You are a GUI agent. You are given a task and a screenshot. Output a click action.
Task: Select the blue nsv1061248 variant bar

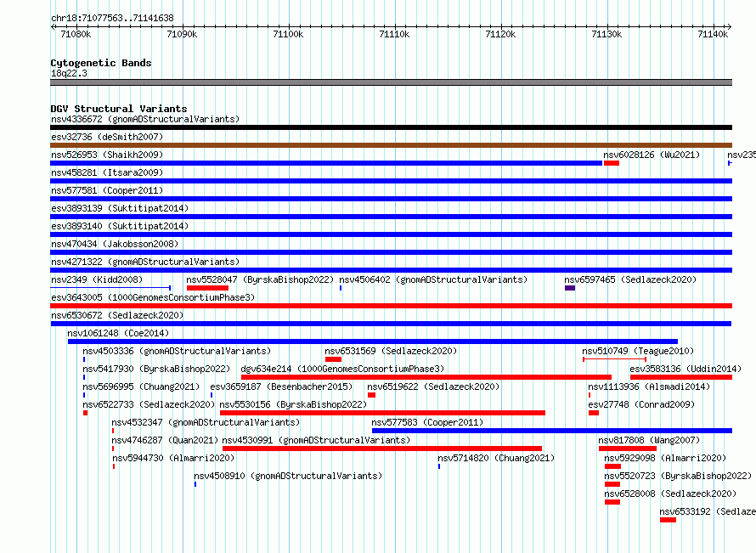pos(373,341)
